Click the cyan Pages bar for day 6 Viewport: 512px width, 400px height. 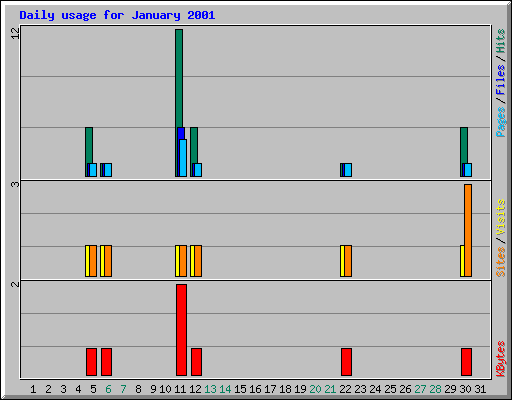[x=108, y=170]
